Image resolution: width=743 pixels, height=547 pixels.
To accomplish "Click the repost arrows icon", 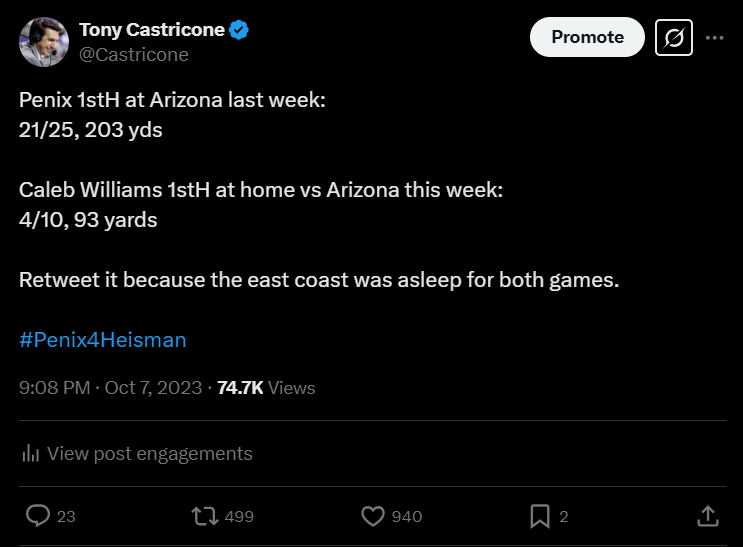I will coord(205,516).
